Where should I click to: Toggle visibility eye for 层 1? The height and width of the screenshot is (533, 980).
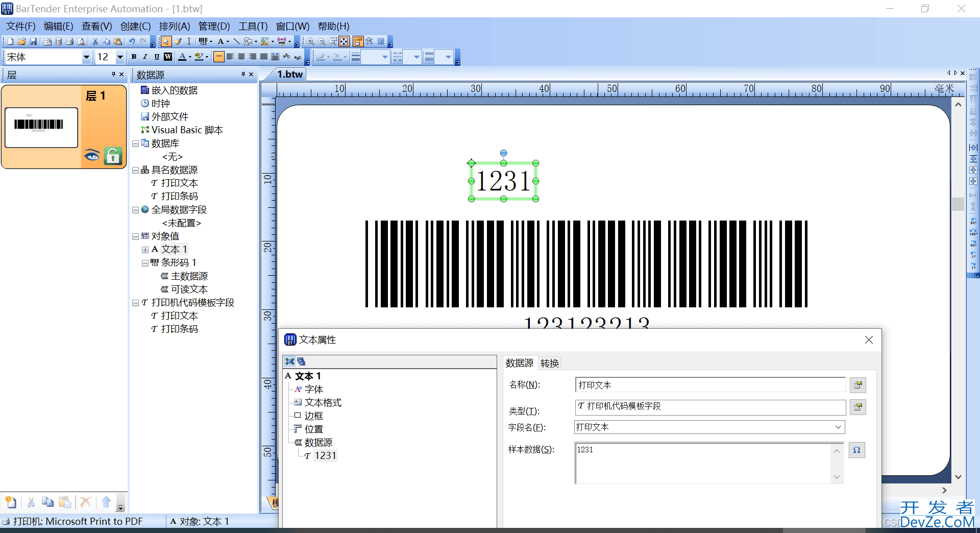[92, 155]
